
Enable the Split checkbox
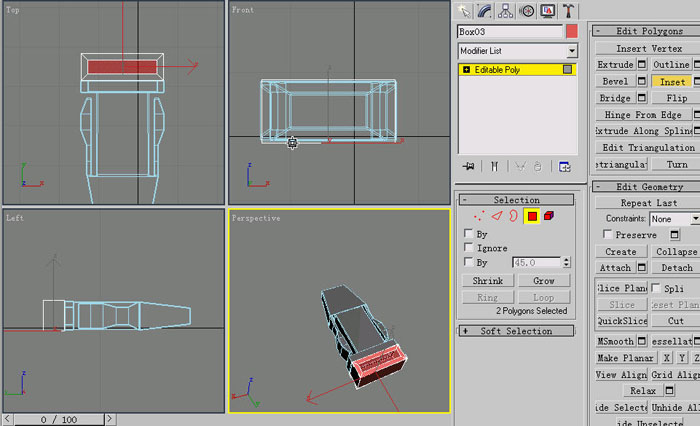655,288
